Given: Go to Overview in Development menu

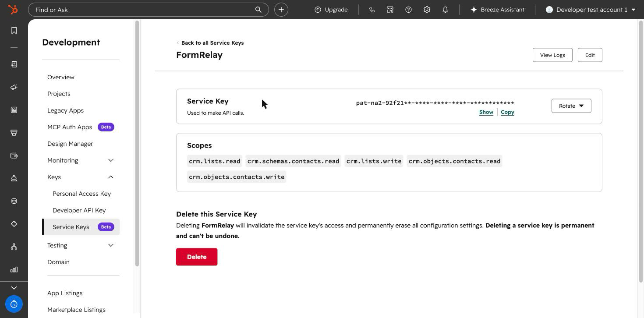Looking at the screenshot, I should [x=61, y=77].
